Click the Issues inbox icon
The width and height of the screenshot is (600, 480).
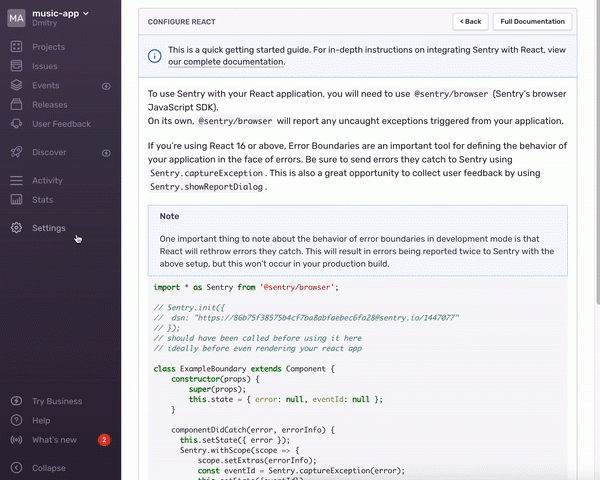[16, 66]
